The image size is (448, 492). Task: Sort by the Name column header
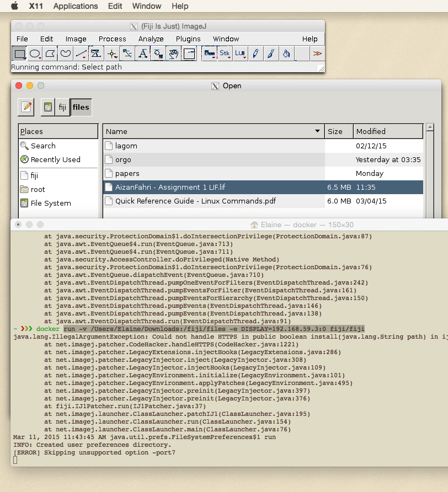click(x=214, y=131)
